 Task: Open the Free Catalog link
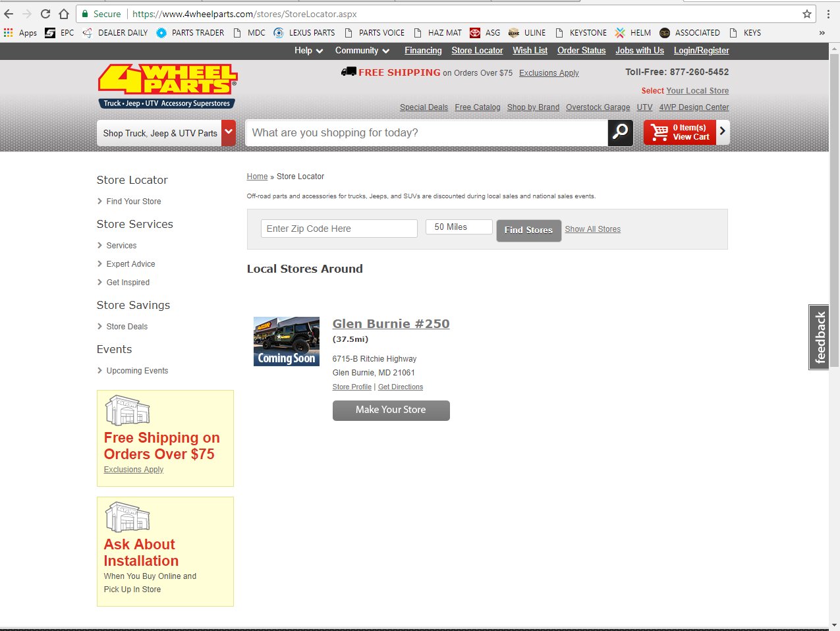(478, 107)
